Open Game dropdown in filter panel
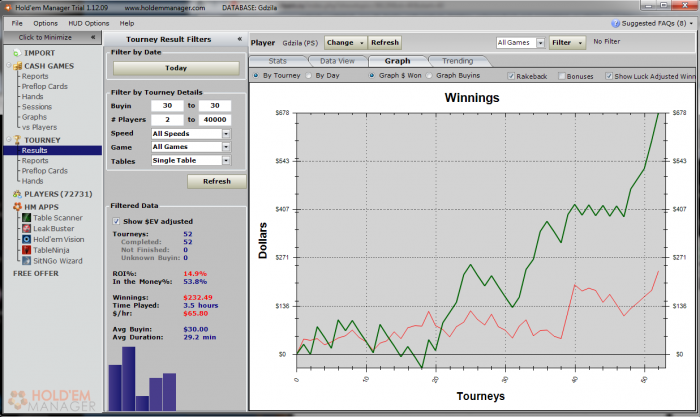The image size is (700, 417). pos(191,147)
